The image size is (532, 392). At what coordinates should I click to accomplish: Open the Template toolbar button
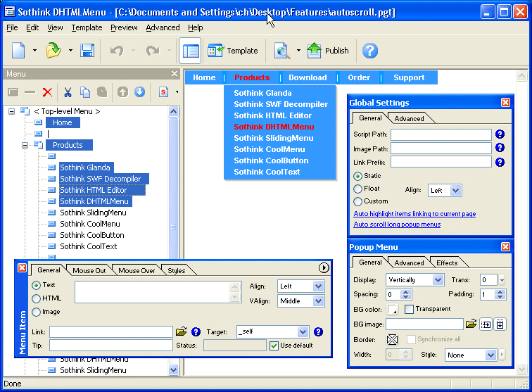(x=232, y=51)
